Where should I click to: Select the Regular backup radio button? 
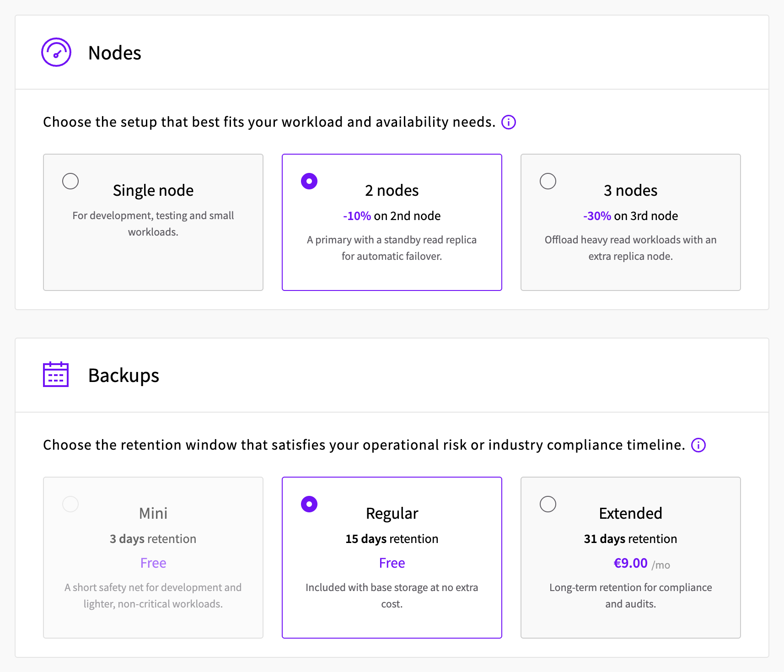309,504
